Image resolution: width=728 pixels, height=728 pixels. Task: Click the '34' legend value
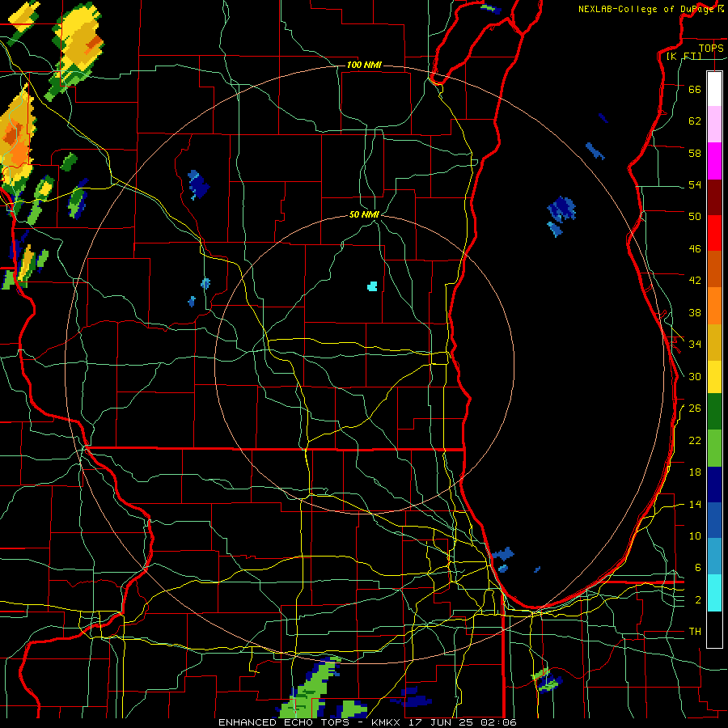695,345
